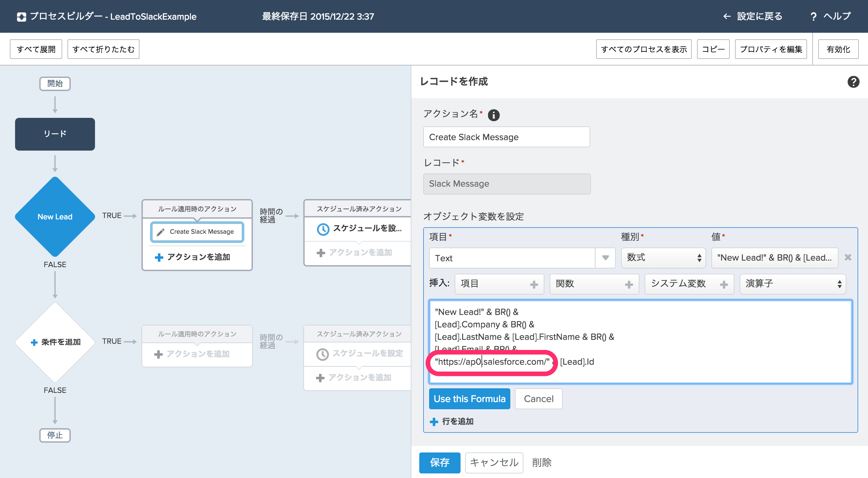Click the 停止 stop node
The image size is (868, 478).
point(55,435)
